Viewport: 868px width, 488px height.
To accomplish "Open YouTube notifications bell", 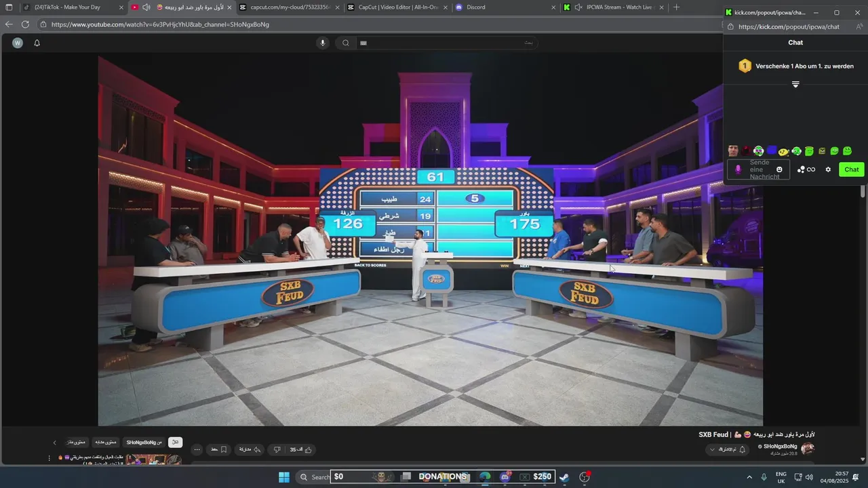I will pos(37,43).
